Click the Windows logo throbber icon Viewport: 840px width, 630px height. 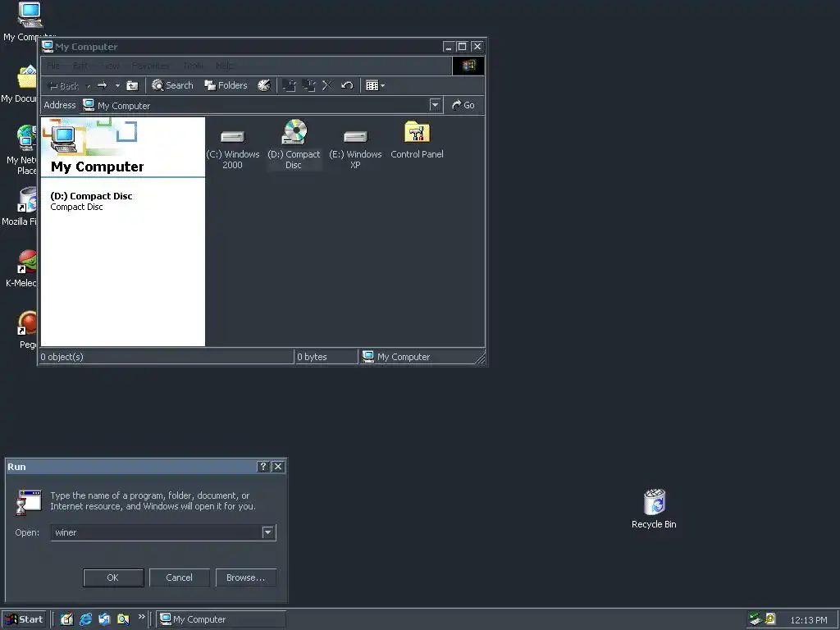tap(468, 66)
